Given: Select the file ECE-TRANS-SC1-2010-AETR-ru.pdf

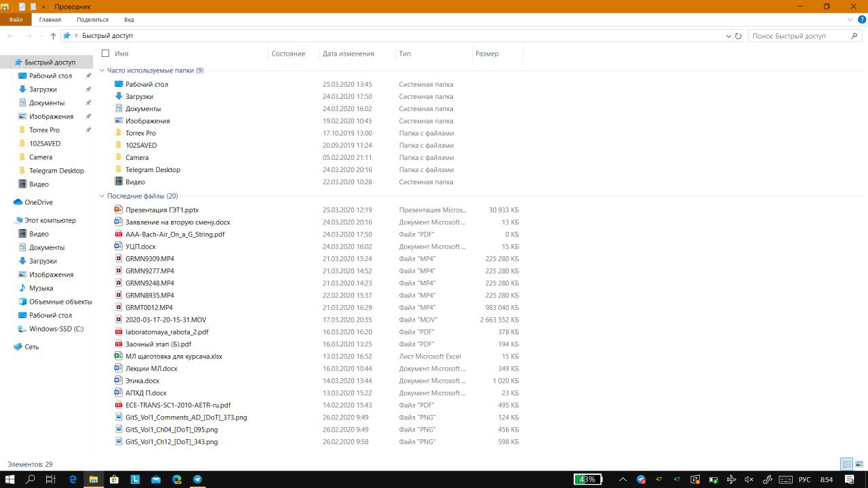Looking at the screenshot, I should coord(178,405).
